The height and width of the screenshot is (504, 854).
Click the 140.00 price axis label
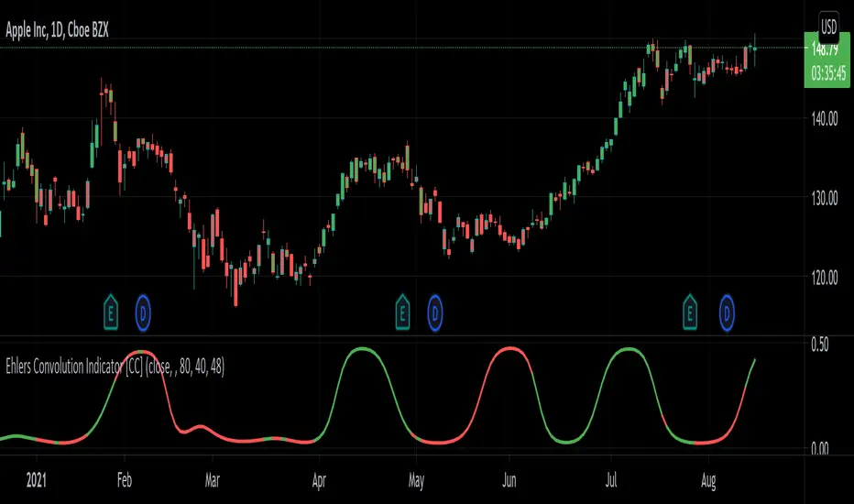coord(824,119)
